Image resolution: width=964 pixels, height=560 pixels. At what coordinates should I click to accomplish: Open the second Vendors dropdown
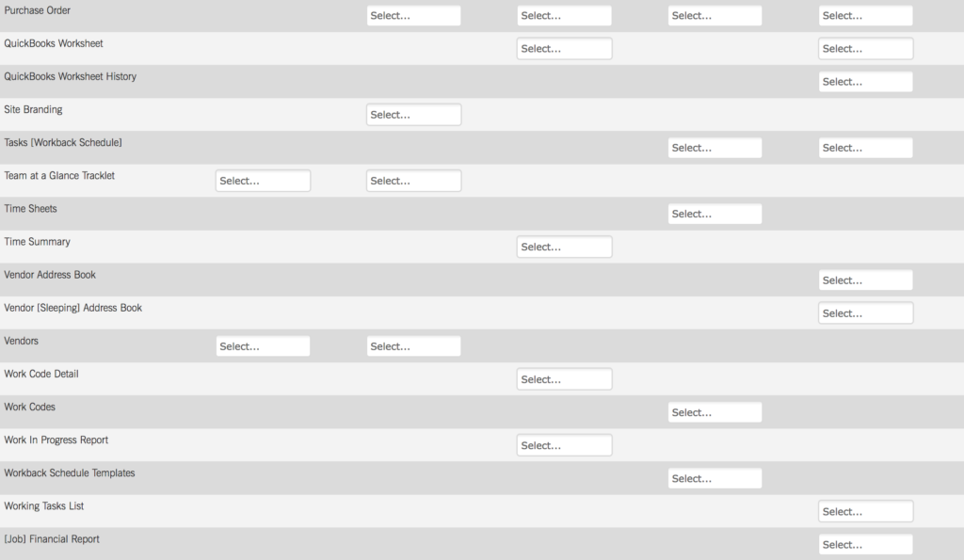tap(413, 345)
